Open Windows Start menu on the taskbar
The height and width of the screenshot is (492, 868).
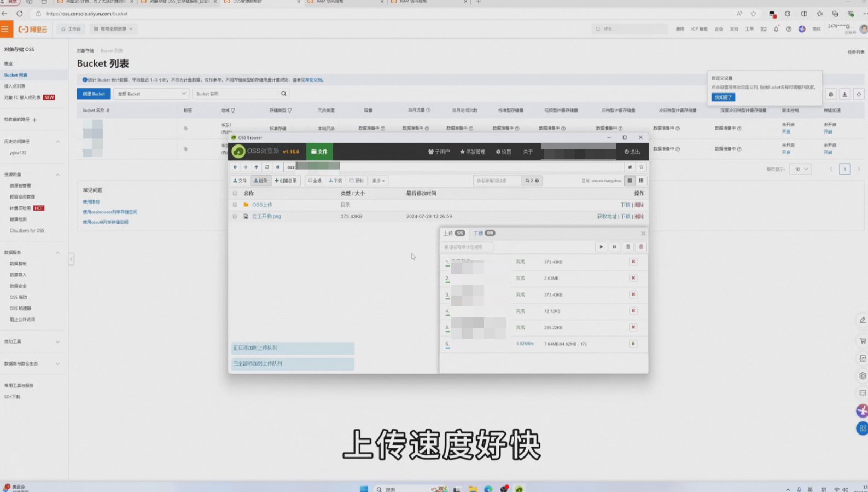[x=364, y=489]
